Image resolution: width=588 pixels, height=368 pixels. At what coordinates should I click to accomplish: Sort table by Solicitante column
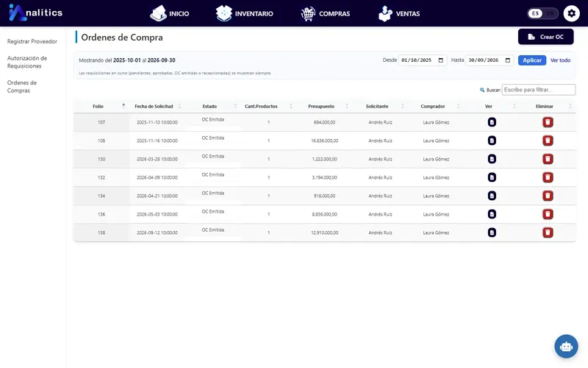380,106
